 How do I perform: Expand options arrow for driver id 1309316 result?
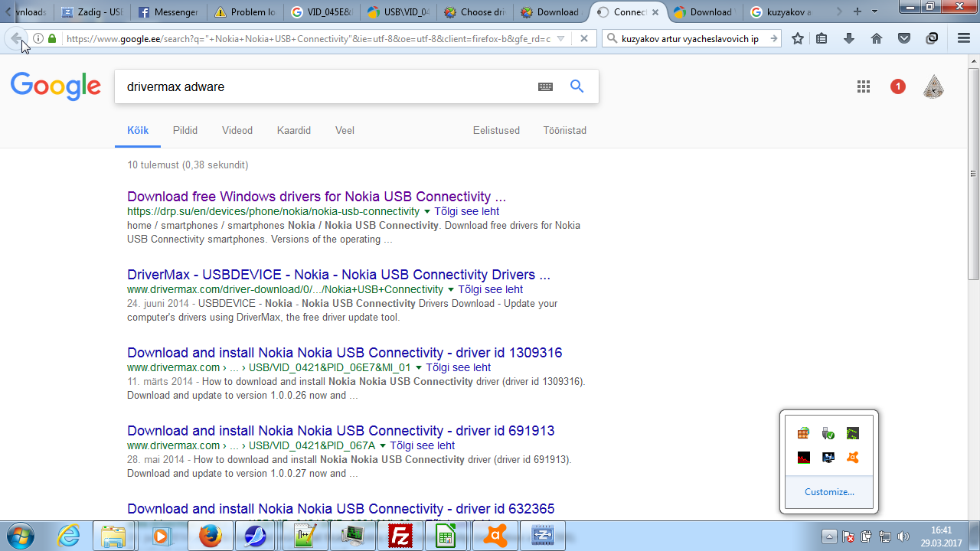coord(419,367)
